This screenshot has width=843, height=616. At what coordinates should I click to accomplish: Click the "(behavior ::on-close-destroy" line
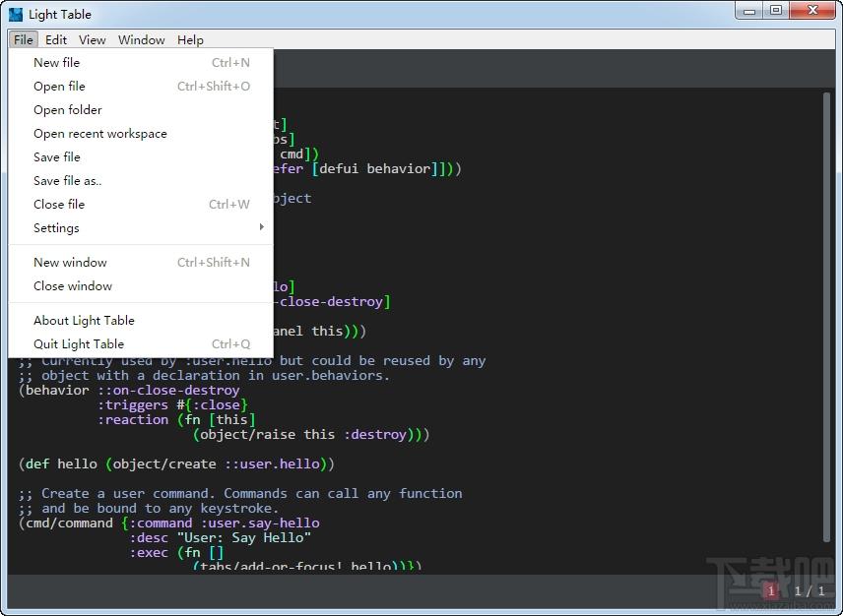pos(129,391)
